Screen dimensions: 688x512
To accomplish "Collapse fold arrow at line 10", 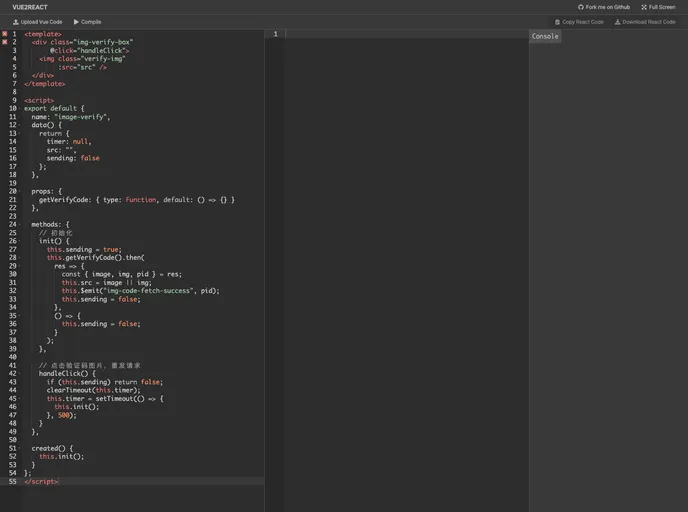I will (x=19, y=108).
